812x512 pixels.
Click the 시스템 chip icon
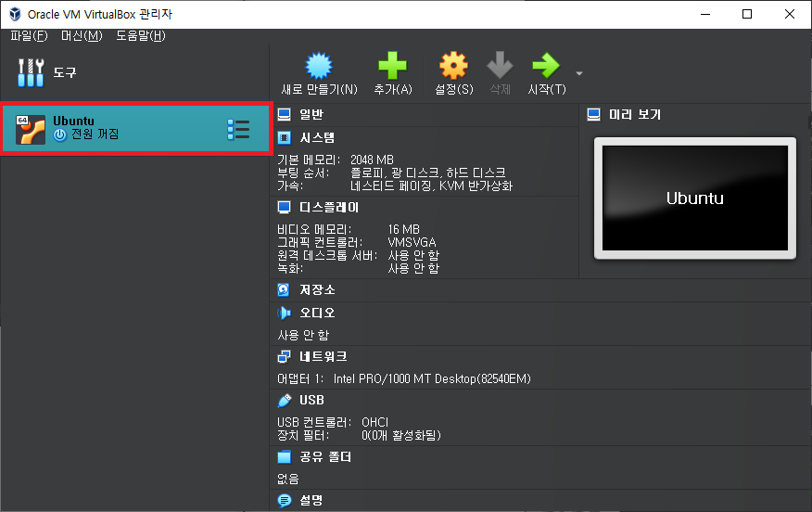point(284,138)
